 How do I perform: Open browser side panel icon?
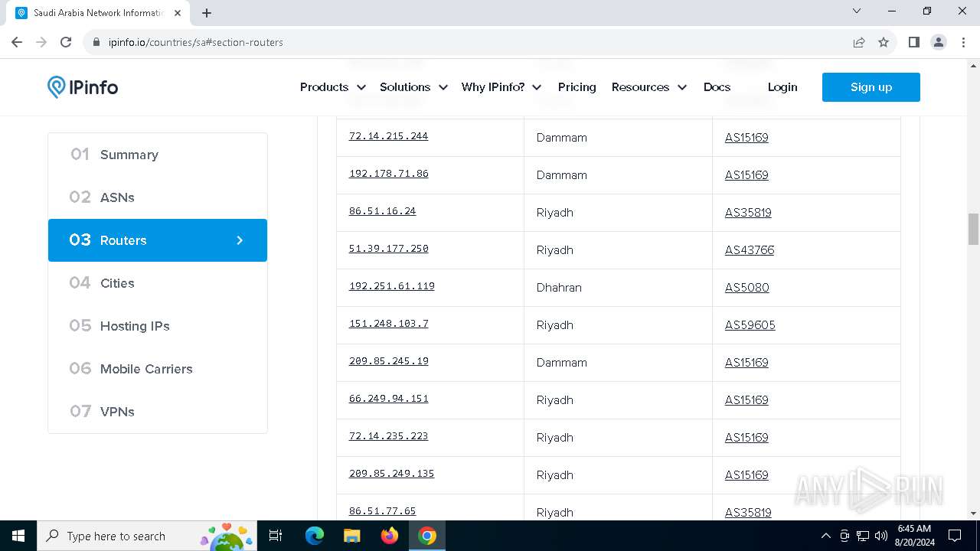(x=914, y=42)
